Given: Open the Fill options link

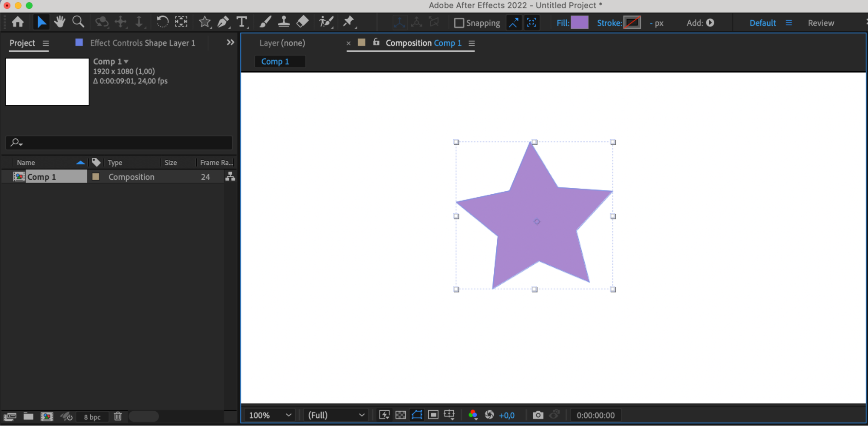Looking at the screenshot, I should tap(563, 23).
